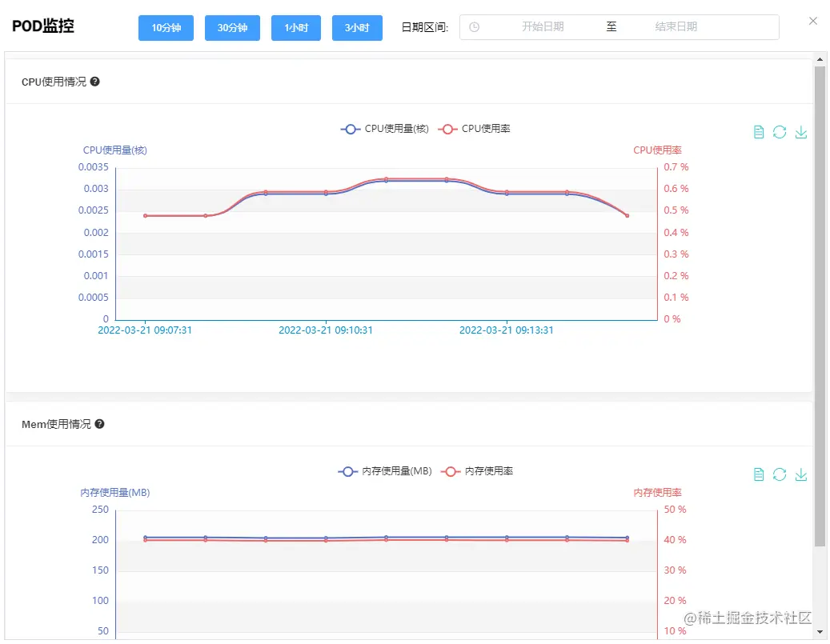830x644 pixels.
Task: Click the POD监控 dialog title
Action: coord(43,26)
